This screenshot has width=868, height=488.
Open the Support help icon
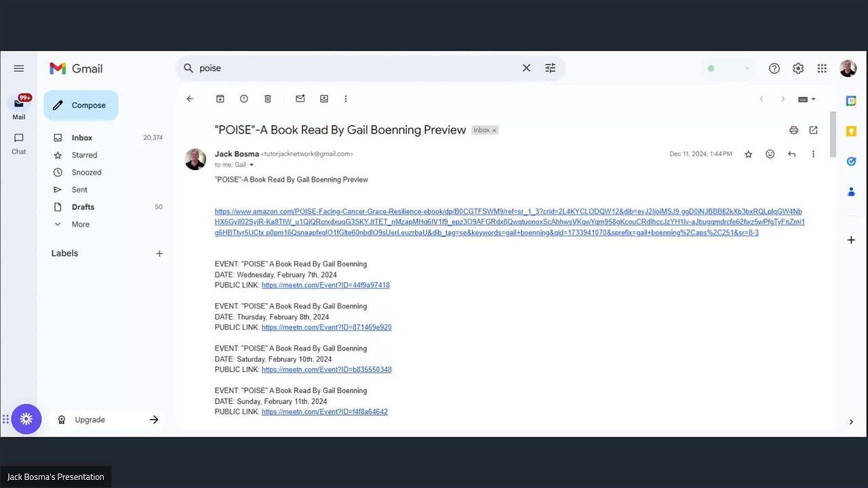[774, 68]
